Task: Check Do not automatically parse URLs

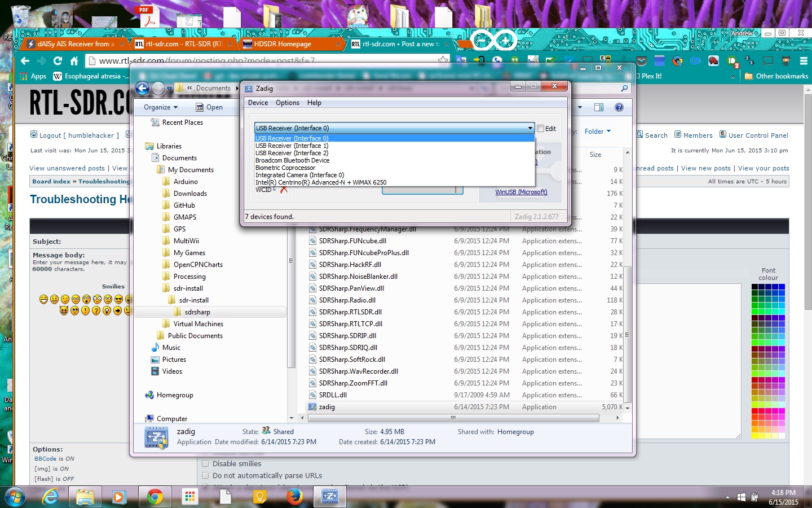Action: click(206, 476)
